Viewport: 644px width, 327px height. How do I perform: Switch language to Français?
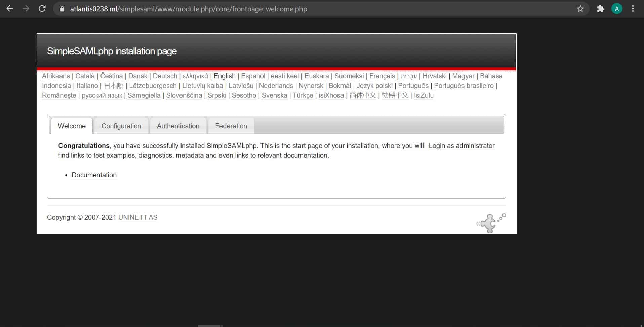[382, 76]
